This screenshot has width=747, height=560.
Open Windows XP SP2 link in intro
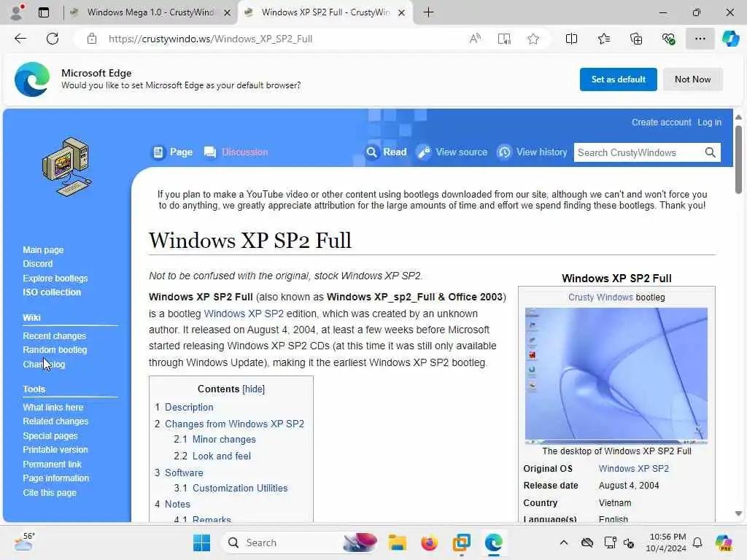[x=244, y=314]
